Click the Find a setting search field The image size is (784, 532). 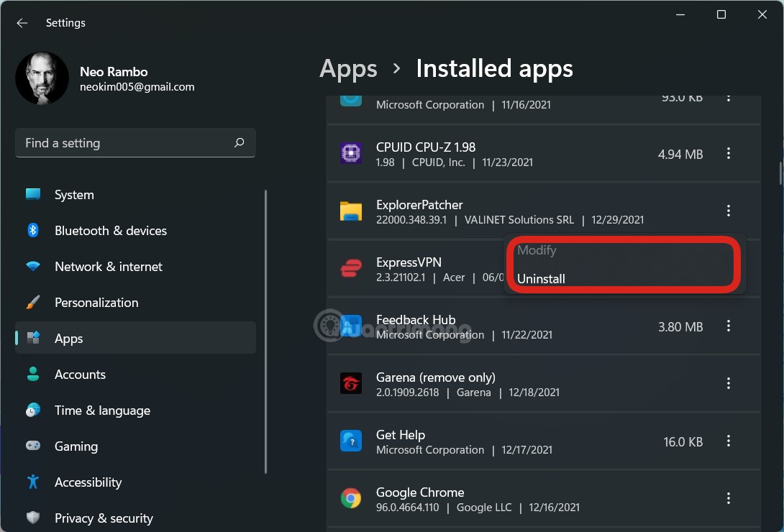point(135,142)
